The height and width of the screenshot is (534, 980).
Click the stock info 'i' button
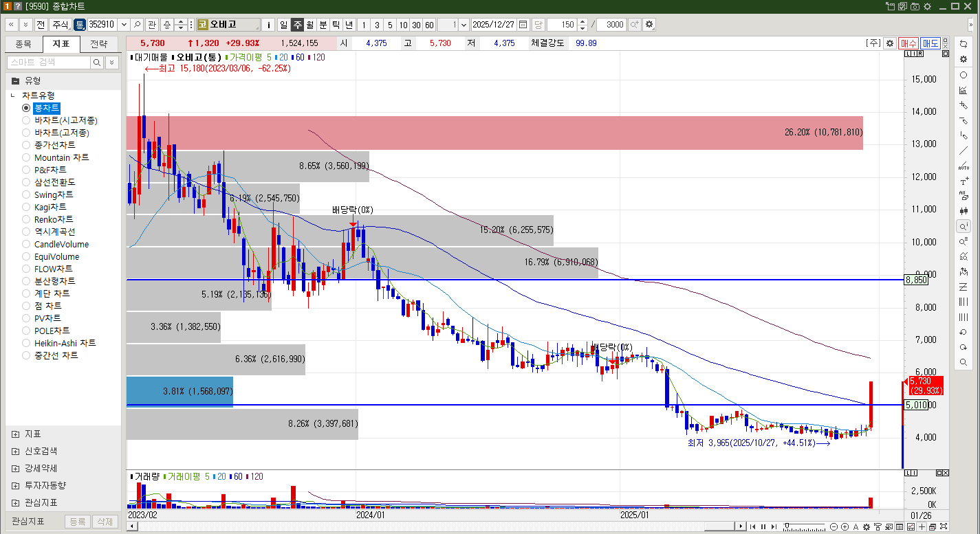pyautogui.click(x=269, y=25)
